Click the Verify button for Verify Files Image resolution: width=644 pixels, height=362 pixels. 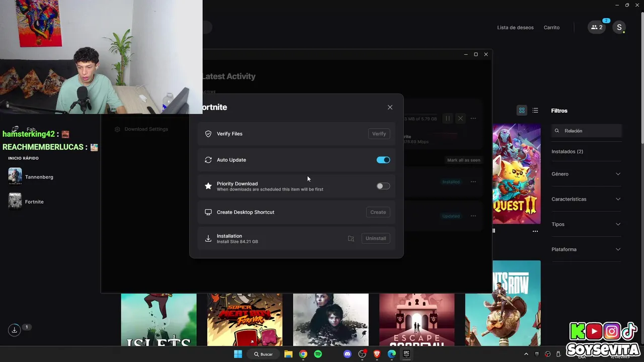(379, 134)
